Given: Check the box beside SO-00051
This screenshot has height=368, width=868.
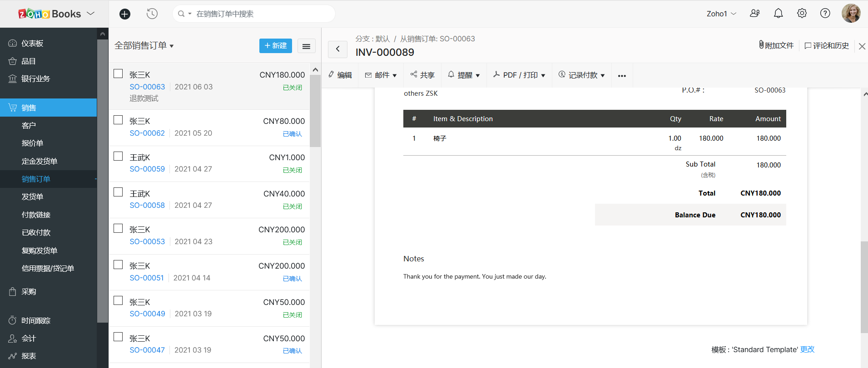Looking at the screenshot, I should (x=118, y=265).
